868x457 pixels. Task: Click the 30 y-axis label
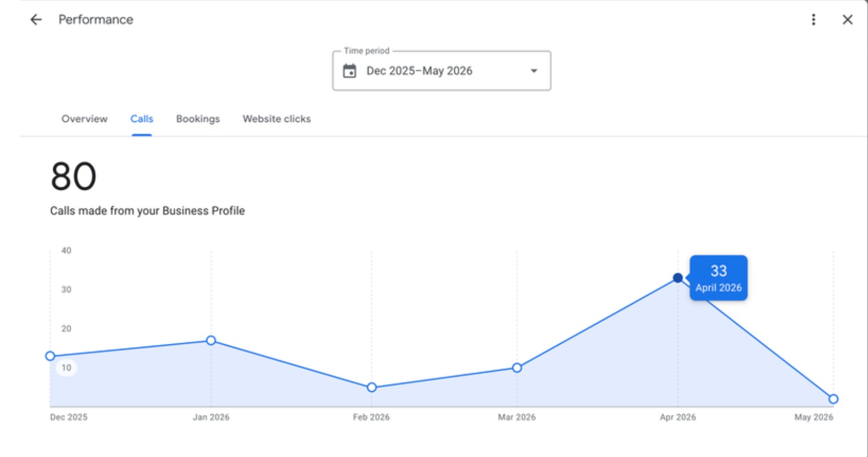coord(66,289)
